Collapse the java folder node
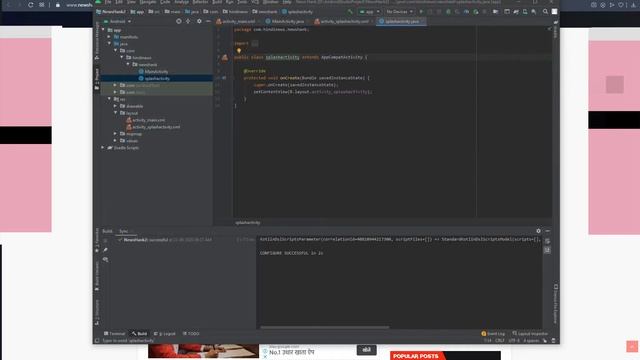Screen dimensions: 640x360 [109, 44]
